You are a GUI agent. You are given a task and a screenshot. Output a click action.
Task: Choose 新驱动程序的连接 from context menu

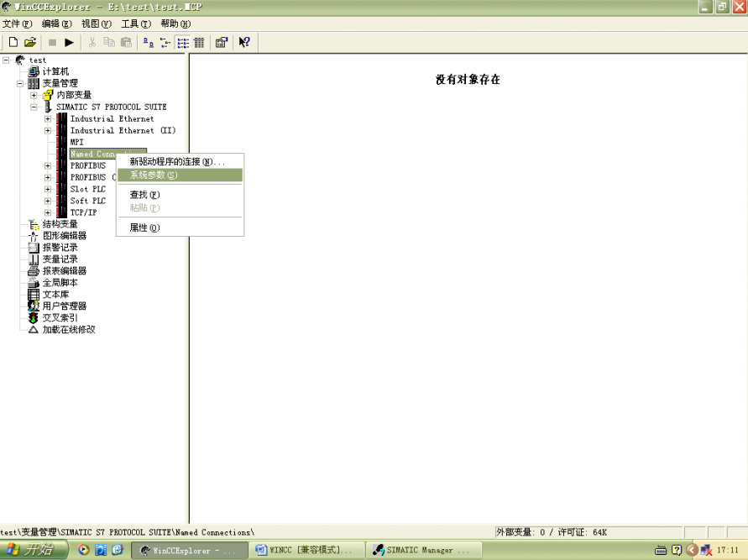pyautogui.click(x=180, y=162)
